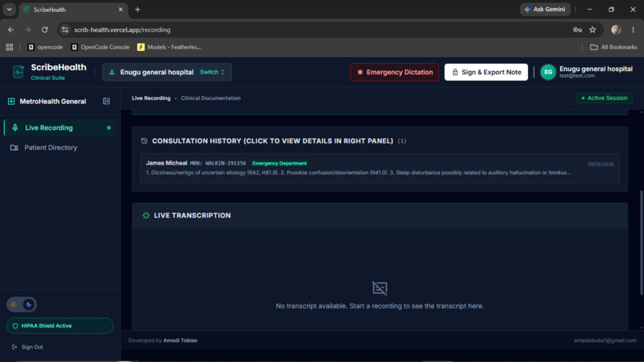Reload the page
The height and width of the screenshot is (362, 644).
tap(45, 30)
